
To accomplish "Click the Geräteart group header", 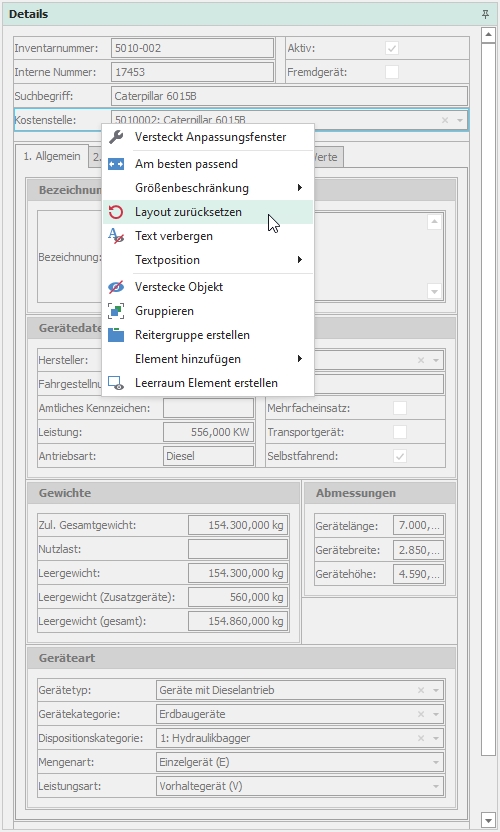I will [x=242, y=658].
